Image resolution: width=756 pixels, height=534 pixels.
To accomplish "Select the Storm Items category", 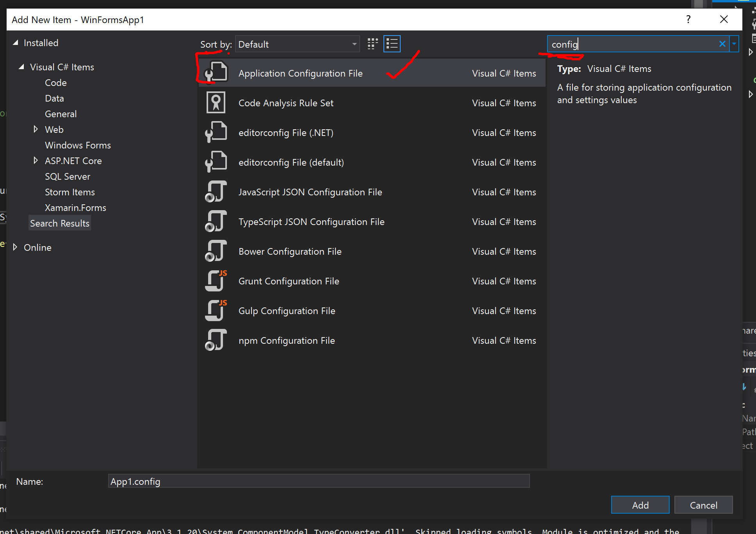I will 70,192.
